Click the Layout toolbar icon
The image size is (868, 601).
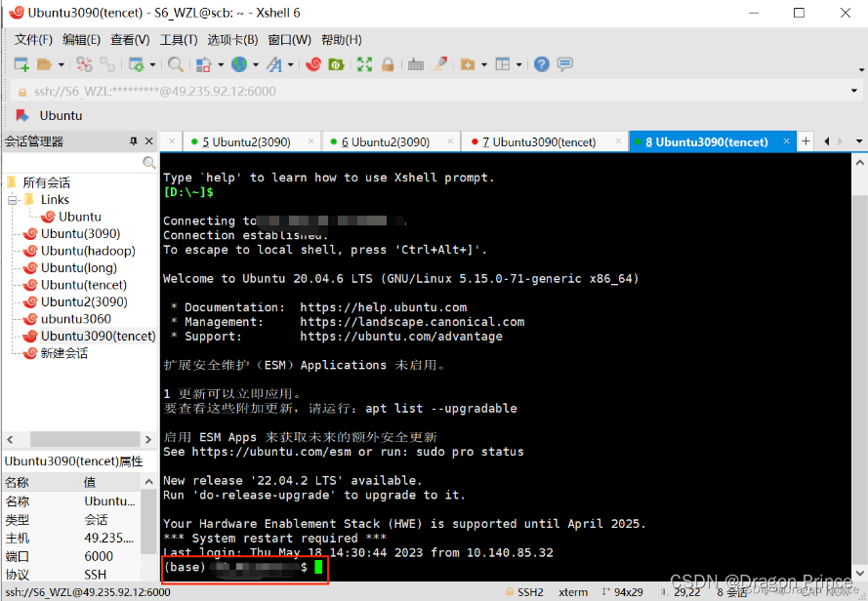(x=503, y=64)
